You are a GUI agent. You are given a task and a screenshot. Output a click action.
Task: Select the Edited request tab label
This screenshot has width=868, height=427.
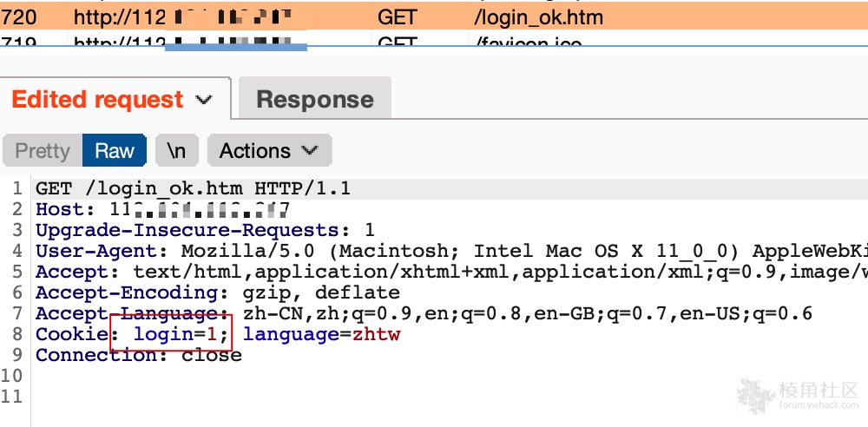97,100
